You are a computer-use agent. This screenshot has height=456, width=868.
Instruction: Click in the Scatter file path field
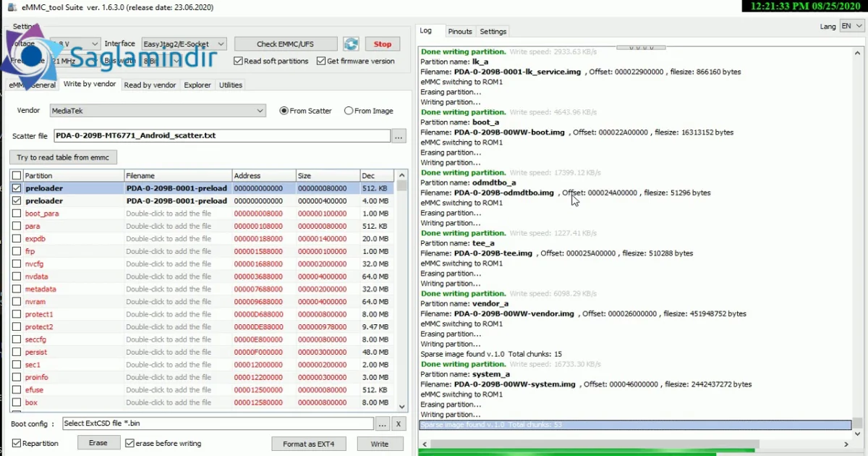(x=221, y=135)
